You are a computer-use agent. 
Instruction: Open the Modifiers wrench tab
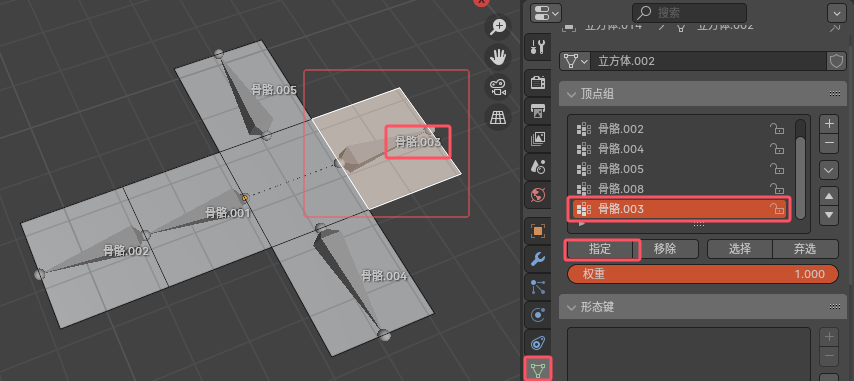[538, 259]
